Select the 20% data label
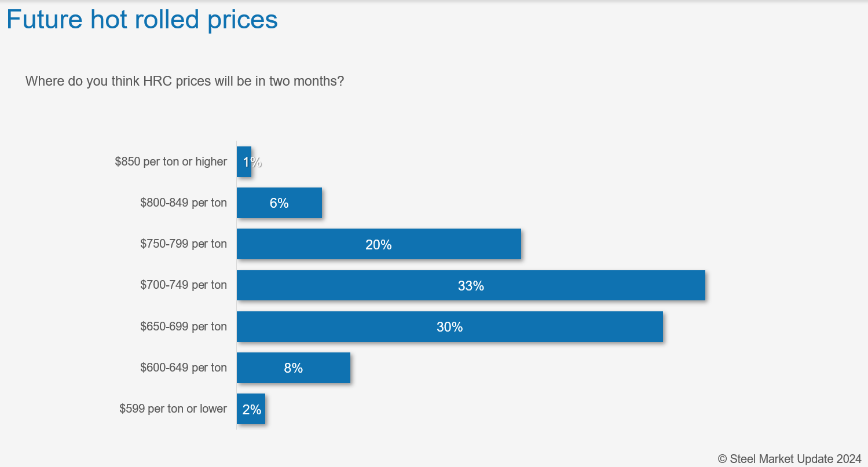Viewport: 868px width, 467px height. (379, 245)
